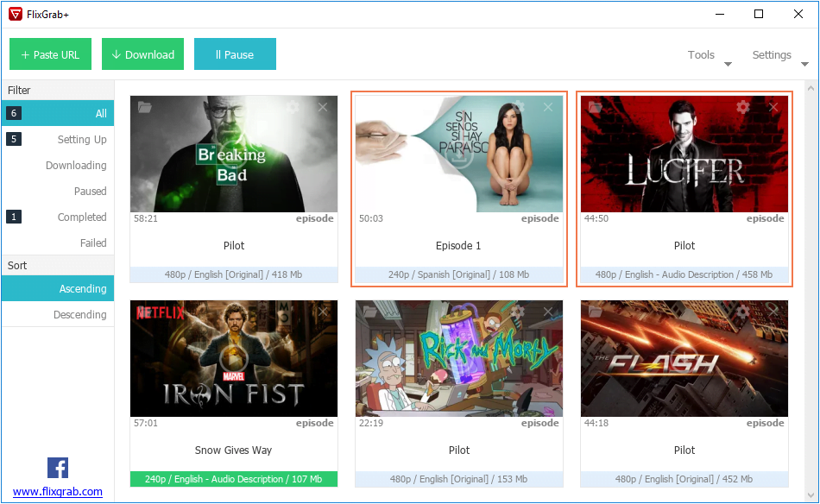Click gear icon on Sin Senos card
This screenshot has width=820, height=504.
518,107
